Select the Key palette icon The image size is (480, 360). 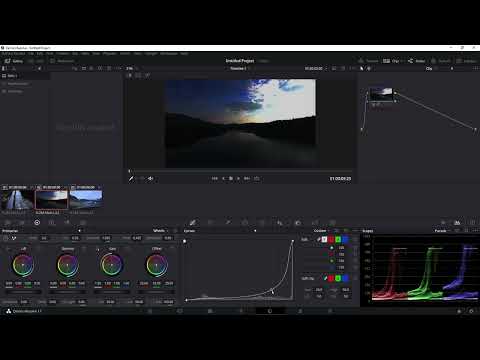[x=315, y=223]
